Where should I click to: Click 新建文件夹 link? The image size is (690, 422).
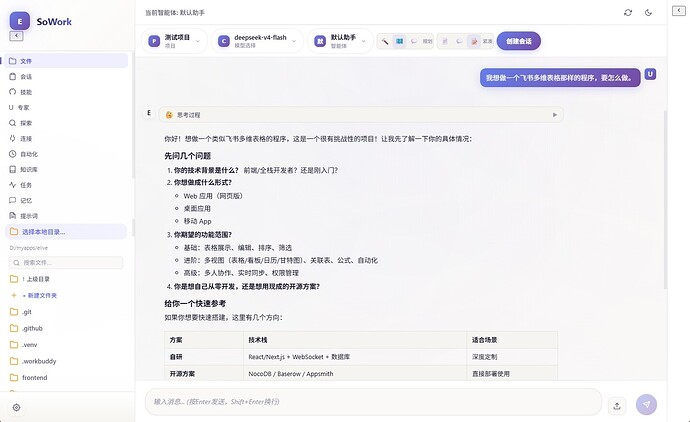(x=66, y=295)
